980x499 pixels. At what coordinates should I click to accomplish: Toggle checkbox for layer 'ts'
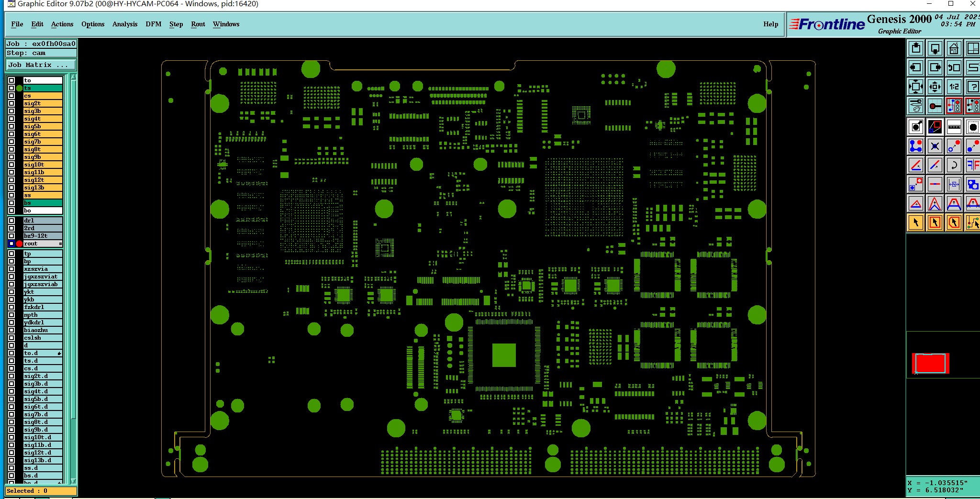click(11, 88)
